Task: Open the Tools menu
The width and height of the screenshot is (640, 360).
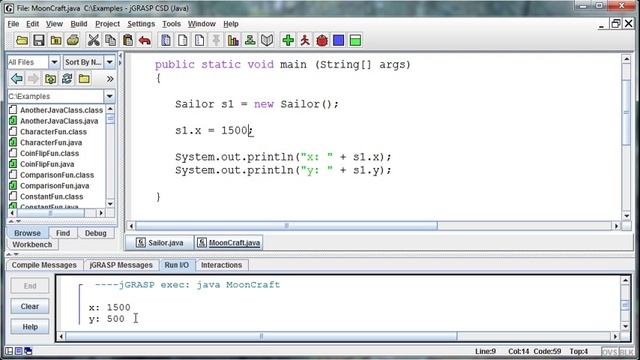Action: coord(171,24)
